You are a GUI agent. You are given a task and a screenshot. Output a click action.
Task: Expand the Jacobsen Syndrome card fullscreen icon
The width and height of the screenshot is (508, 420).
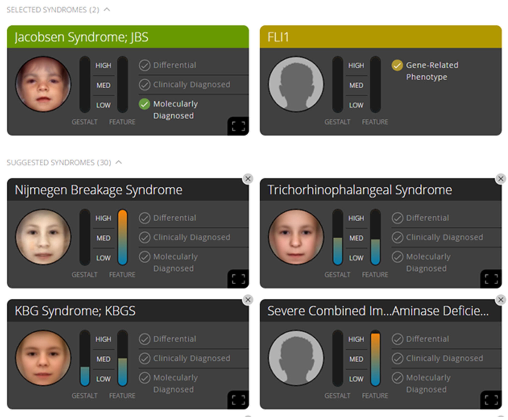[238, 126]
